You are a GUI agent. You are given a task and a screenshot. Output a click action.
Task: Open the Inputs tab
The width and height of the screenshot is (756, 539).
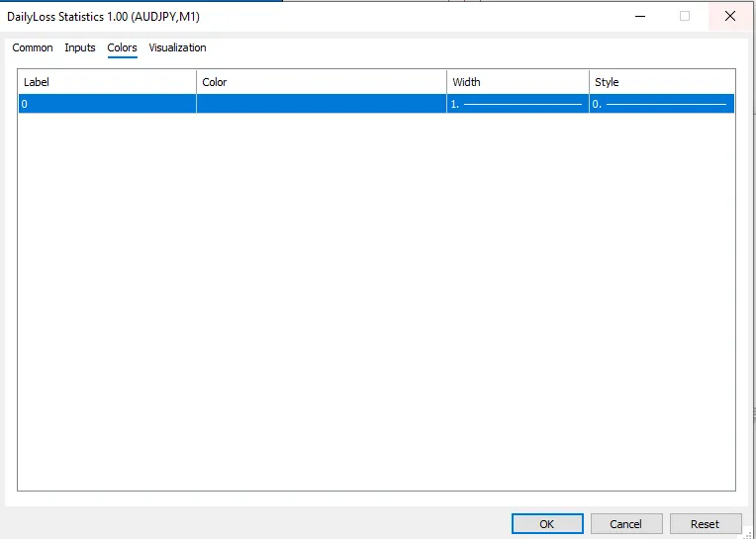(x=80, y=47)
